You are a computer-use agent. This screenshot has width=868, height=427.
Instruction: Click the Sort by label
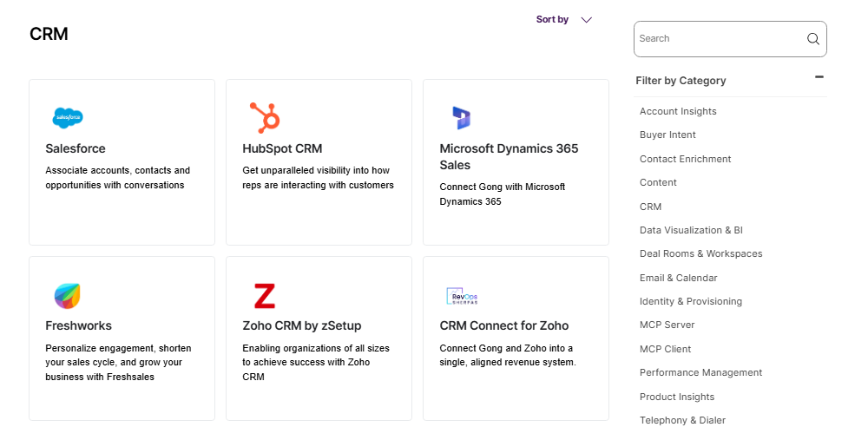tap(552, 19)
